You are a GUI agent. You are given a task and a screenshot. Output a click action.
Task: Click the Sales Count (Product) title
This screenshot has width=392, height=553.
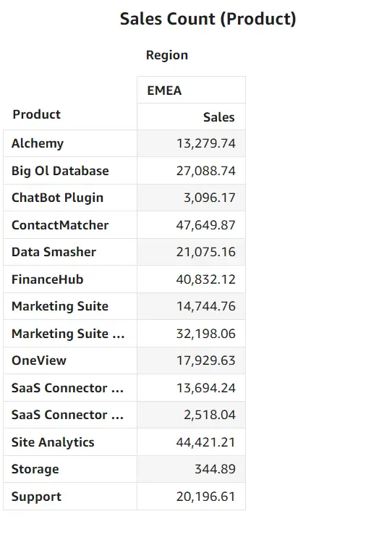208,19
